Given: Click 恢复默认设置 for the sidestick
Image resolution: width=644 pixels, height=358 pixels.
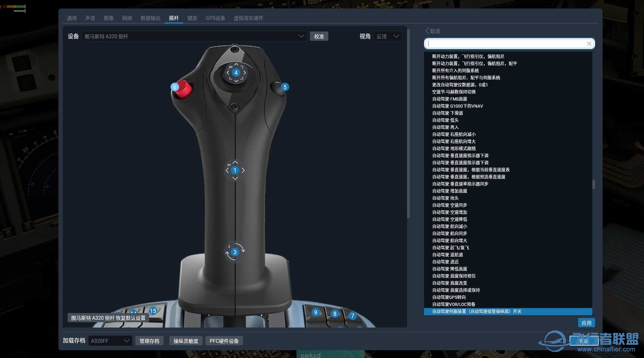Looking at the screenshot, I should pyautogui.click(x=108, y=318).
